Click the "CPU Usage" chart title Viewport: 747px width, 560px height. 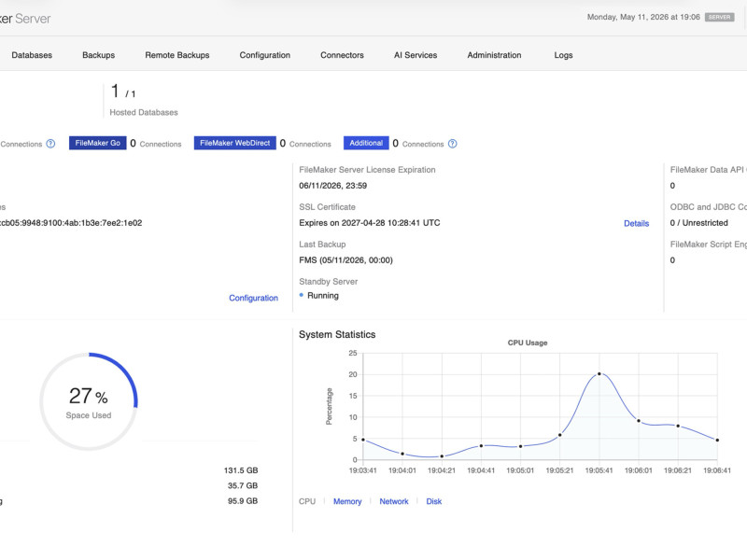[x=528, y=343]
